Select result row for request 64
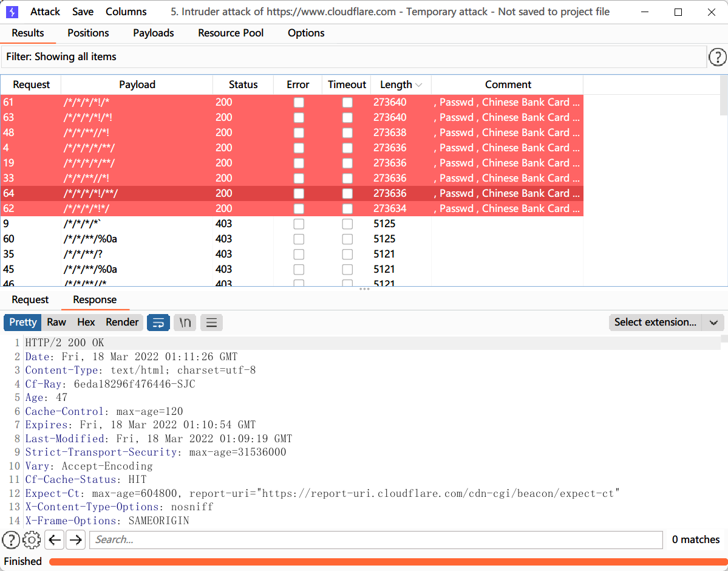Image resolution: width=728 pixels, height=571 pixels. click(x=291, y=193)
